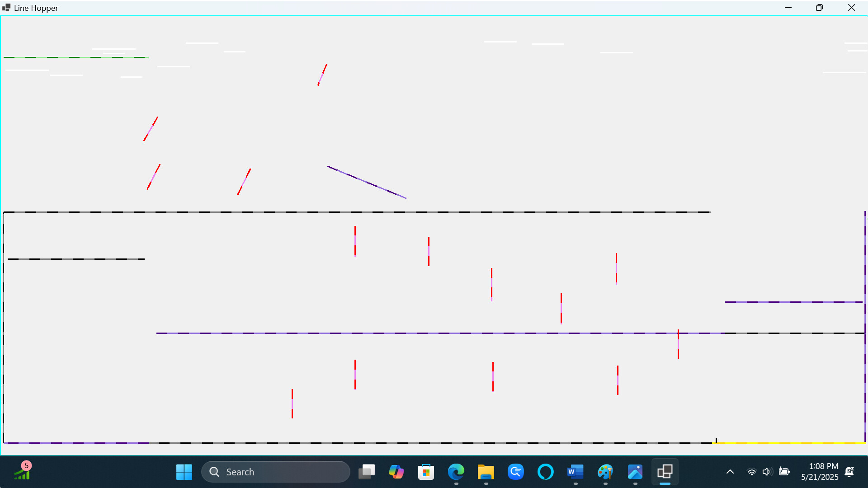Open the Photos app from the taskbar

click(635, 471)
